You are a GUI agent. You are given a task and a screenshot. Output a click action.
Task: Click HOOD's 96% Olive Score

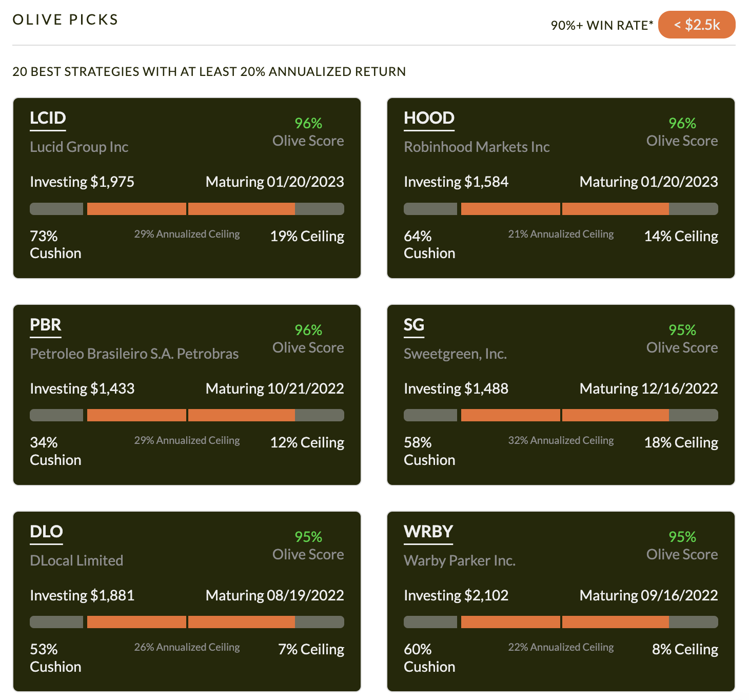[x=682, y=132]
